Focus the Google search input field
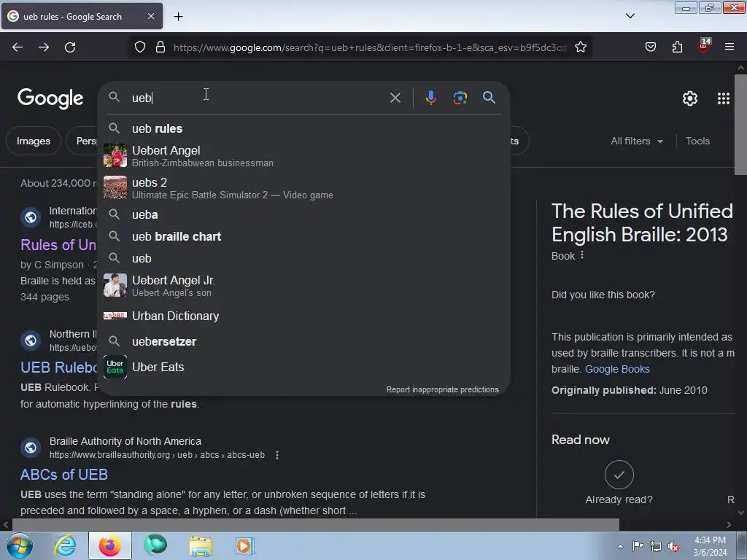The image size is (747, 560). (x=258, y=98)
